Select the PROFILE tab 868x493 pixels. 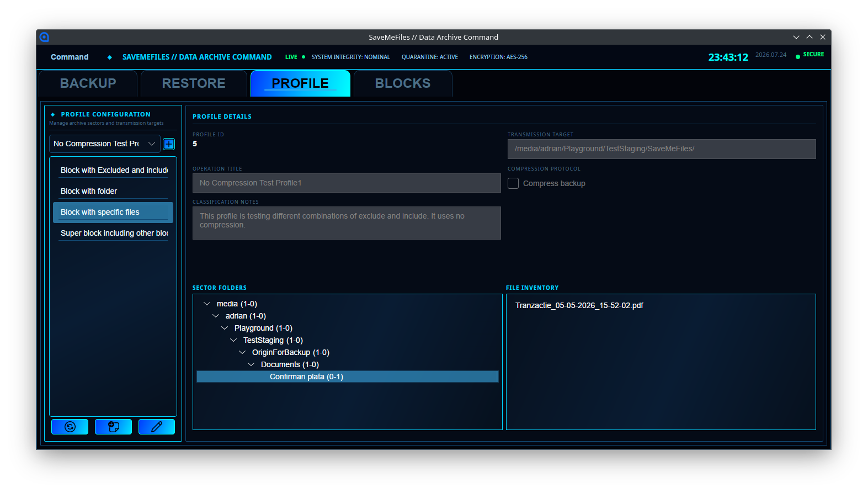pos(300,83)
